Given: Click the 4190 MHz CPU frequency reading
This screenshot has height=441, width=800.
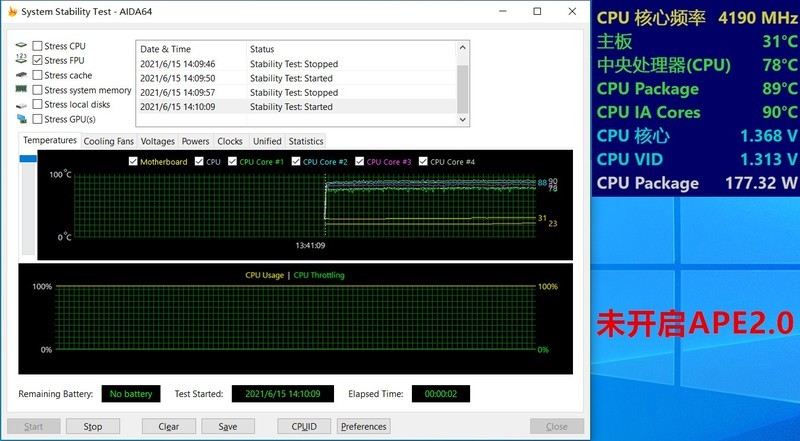Looking at the screenshot, I should tap(758, 18).
